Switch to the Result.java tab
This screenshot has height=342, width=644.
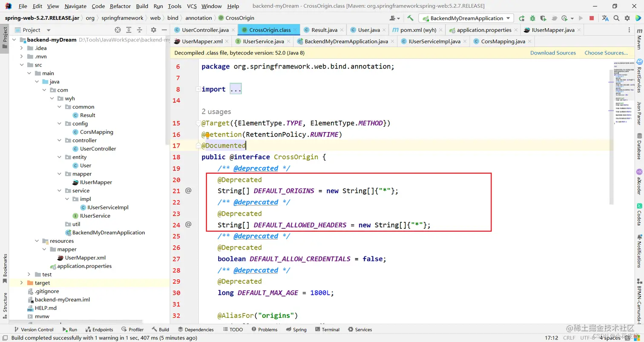pos(324,30)
